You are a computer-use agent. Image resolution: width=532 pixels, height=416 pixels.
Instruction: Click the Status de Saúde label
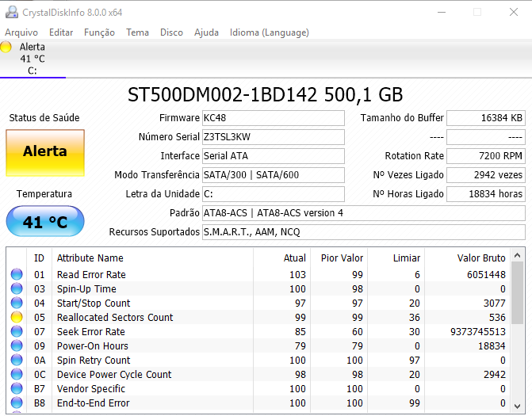44,117
